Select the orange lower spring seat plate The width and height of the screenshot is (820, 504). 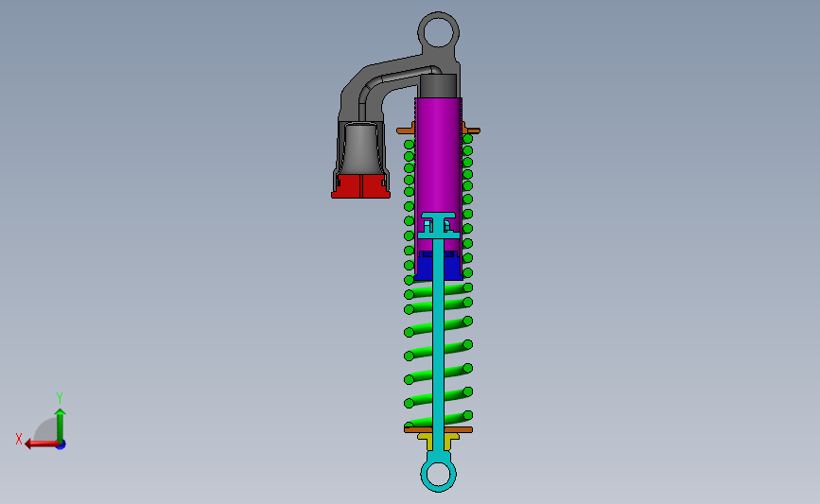[438, 429]
